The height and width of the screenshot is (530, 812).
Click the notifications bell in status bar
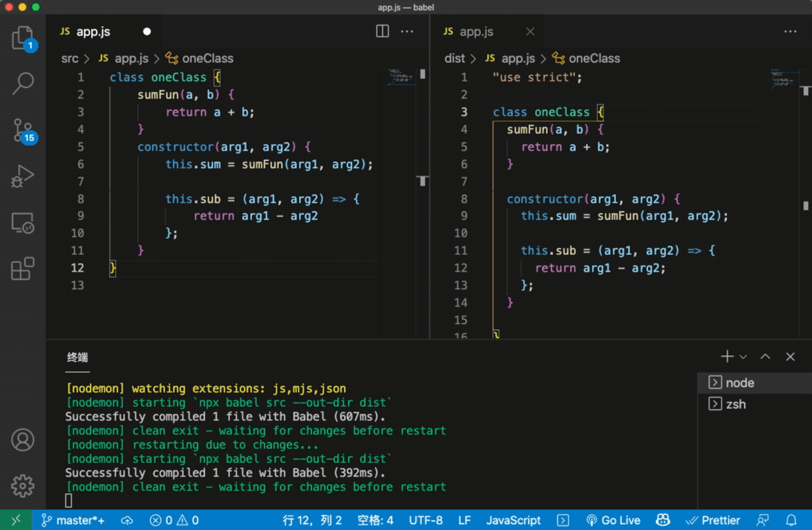pyautogui.click(x=791, y=520)
